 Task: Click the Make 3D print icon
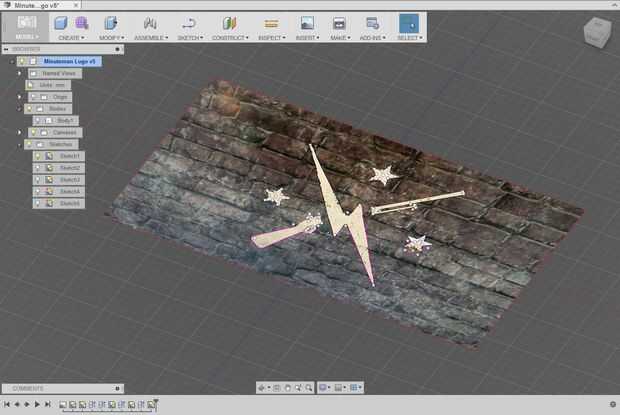[339, 24]
